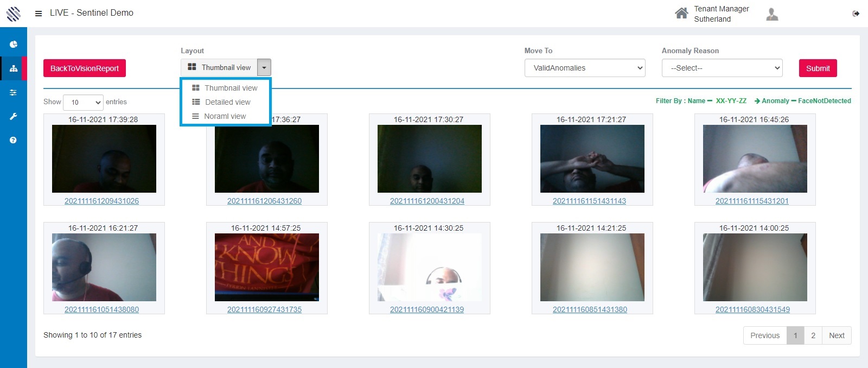Toggle the hamburger menu icon

(x=39, y=14)
